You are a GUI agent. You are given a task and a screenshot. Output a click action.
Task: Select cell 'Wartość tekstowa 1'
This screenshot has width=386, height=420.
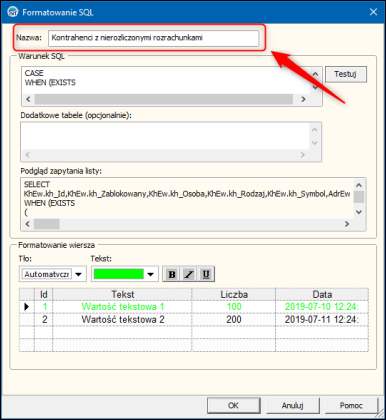point(122,307)
